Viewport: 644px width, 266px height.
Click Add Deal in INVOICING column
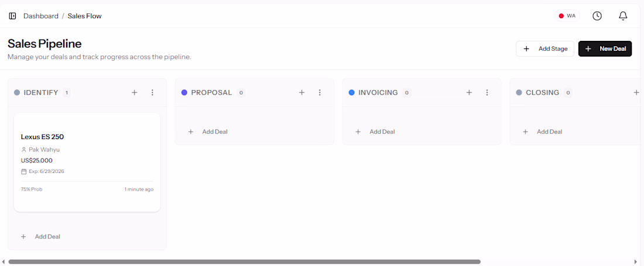(x=375, y=132)
